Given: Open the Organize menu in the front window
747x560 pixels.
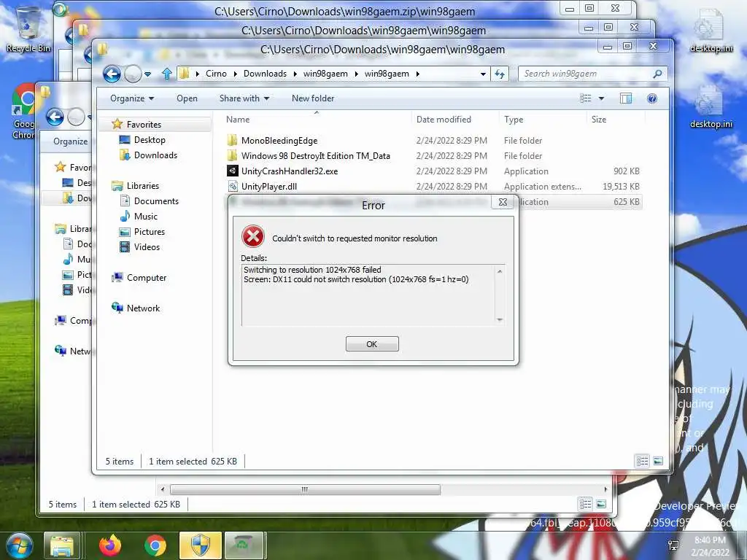Looking at the screenshot, I should [x=132, y=98].
